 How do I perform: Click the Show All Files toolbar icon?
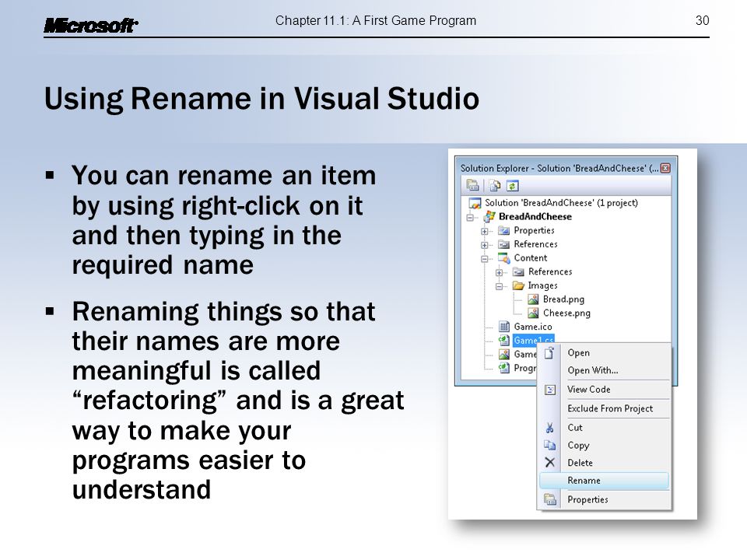[495, 185]
